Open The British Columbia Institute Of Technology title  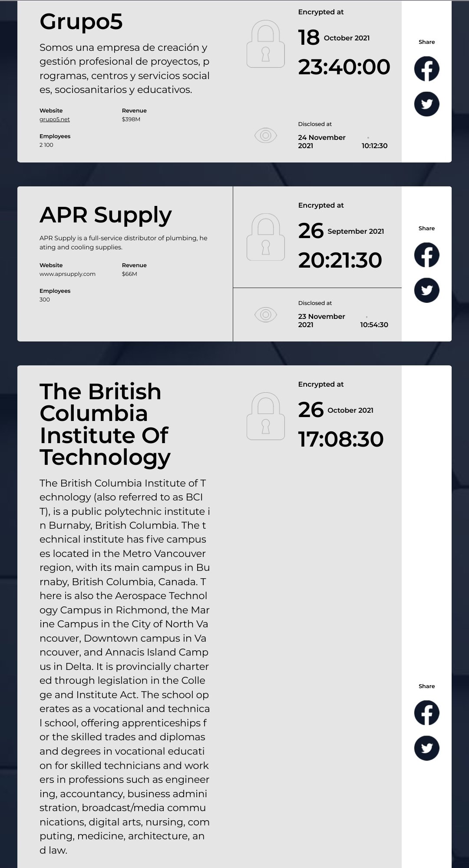105,424
